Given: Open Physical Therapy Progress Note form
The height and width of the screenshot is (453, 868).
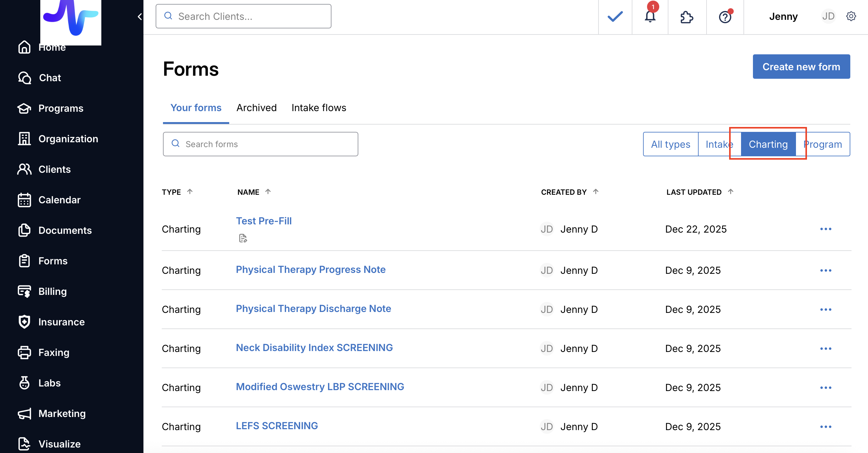Looking at the screenshot, I should [x=310, y=270].
